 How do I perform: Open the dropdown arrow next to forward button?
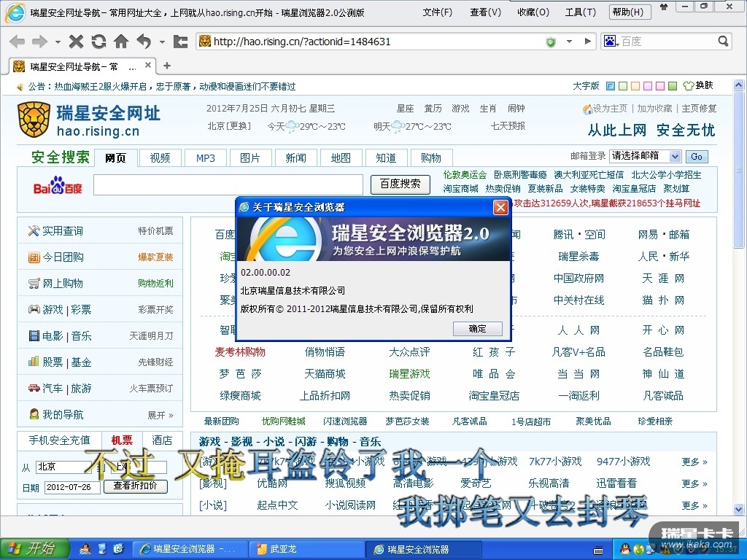58,42
